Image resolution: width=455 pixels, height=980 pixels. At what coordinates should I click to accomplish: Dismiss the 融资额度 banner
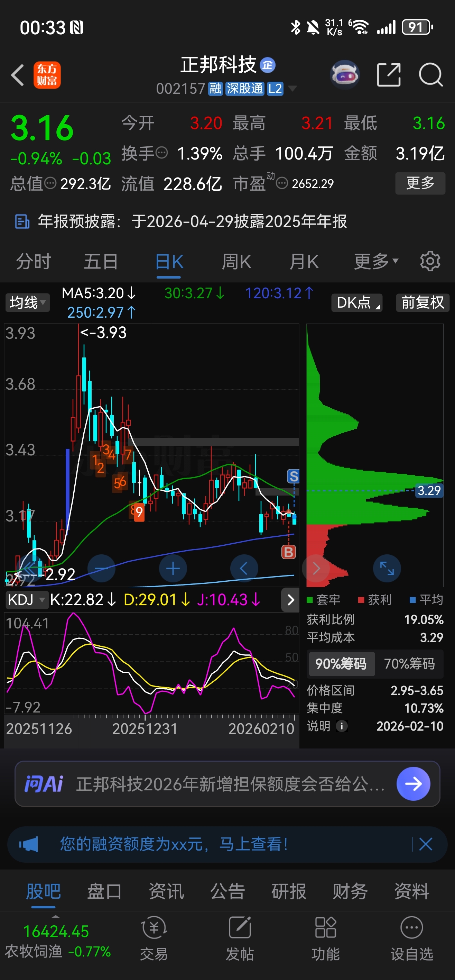click(425, 844)
